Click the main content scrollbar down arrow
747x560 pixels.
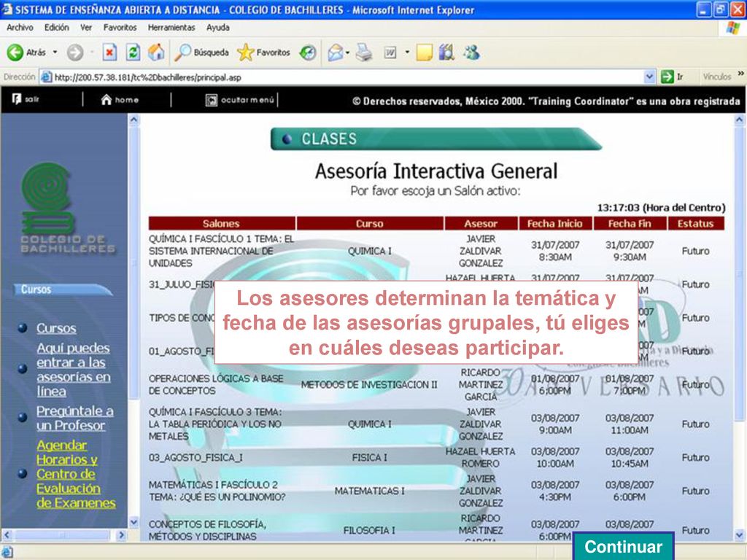(x=740, y=534)
